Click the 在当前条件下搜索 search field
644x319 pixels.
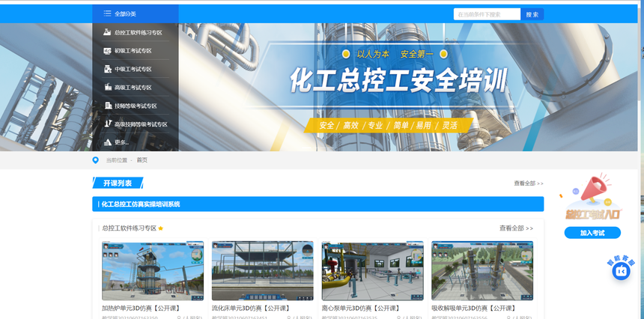[x=487, y=14]
